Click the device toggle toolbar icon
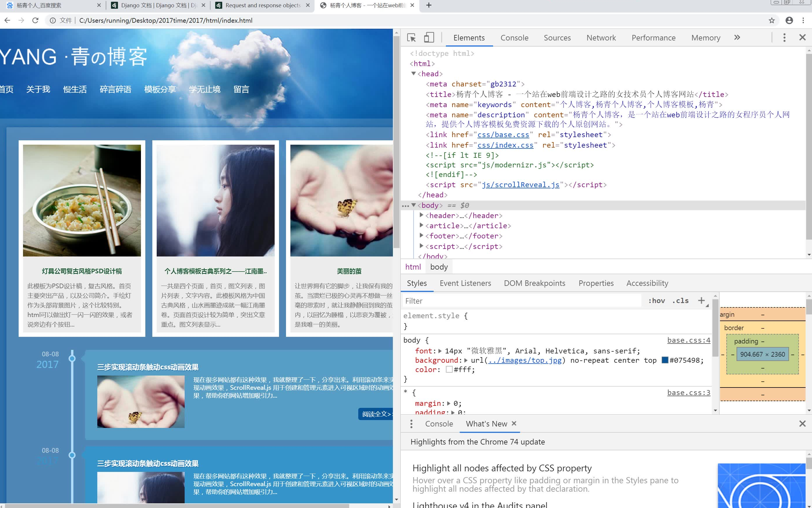 tap(428, 38)
